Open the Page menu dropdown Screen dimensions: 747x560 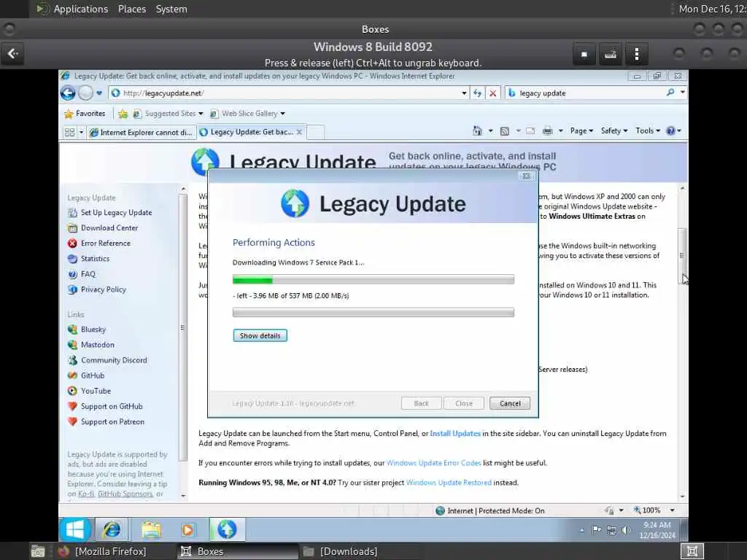click(581, 131)
